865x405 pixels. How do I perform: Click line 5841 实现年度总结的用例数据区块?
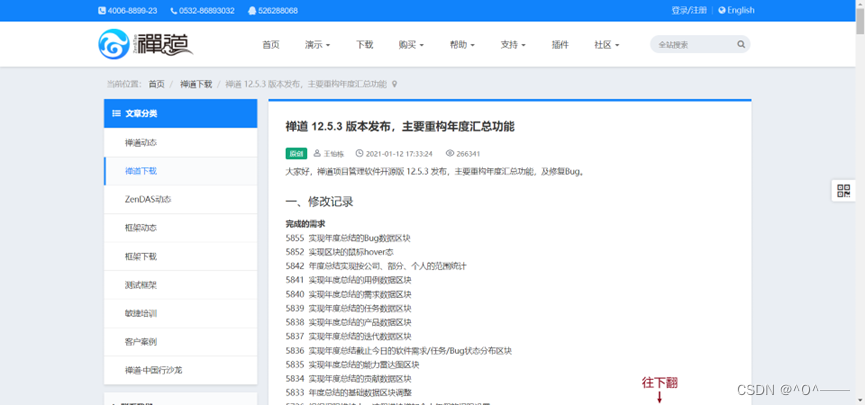tap(348, 280)
